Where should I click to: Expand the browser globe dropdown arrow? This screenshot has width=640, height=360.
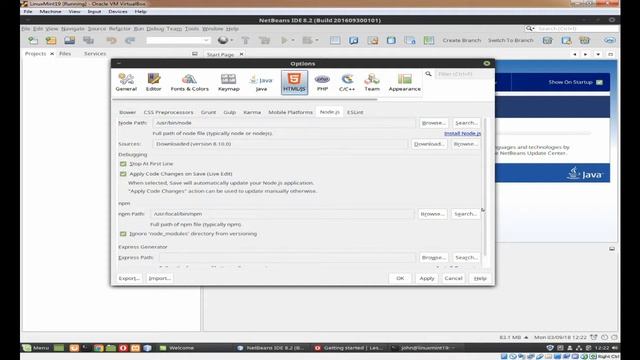(x=231, y=40)
